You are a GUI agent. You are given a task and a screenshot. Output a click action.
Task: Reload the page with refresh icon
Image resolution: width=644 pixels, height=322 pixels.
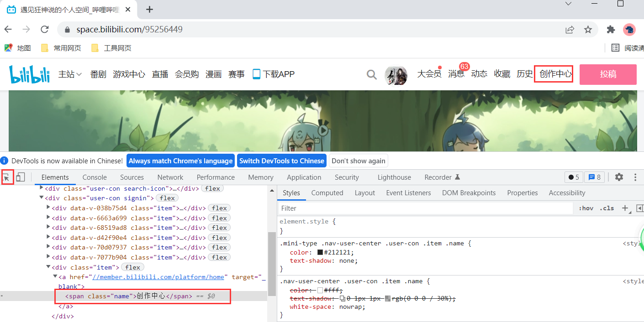click(x=45, y=30)
